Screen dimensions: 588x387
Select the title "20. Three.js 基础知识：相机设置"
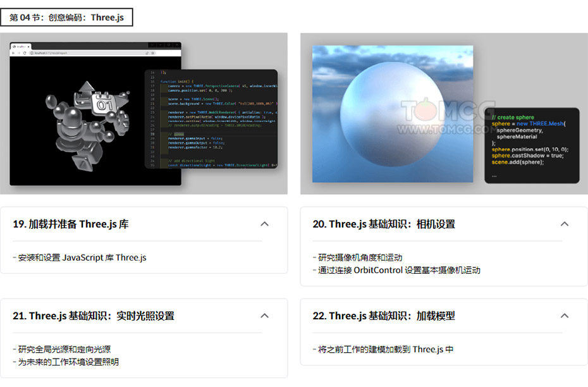tap(384, 224)
